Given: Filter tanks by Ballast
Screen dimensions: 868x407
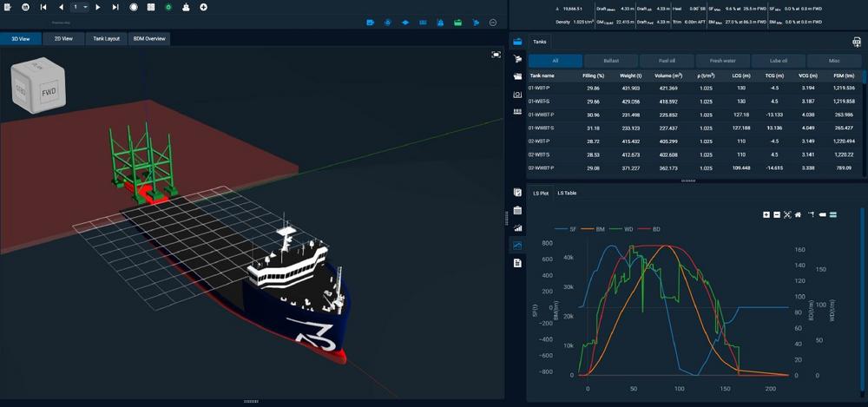Looking at the screenshot, I should click(x=612, y=61).
